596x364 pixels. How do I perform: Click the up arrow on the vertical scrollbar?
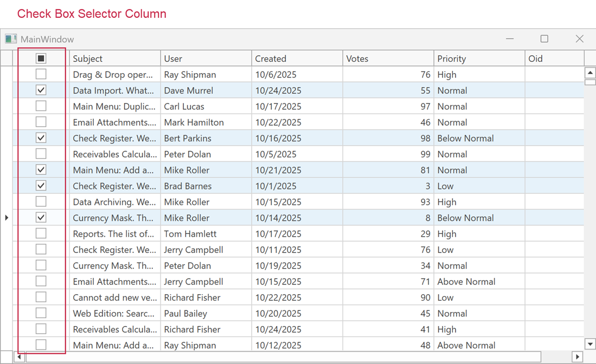[589, 72]
